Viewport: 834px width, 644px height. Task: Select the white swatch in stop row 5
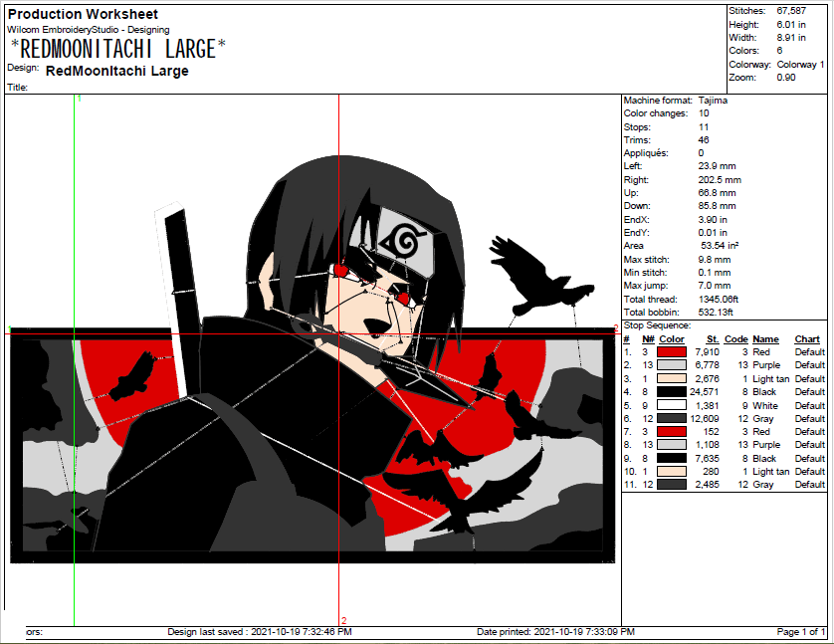671,405
